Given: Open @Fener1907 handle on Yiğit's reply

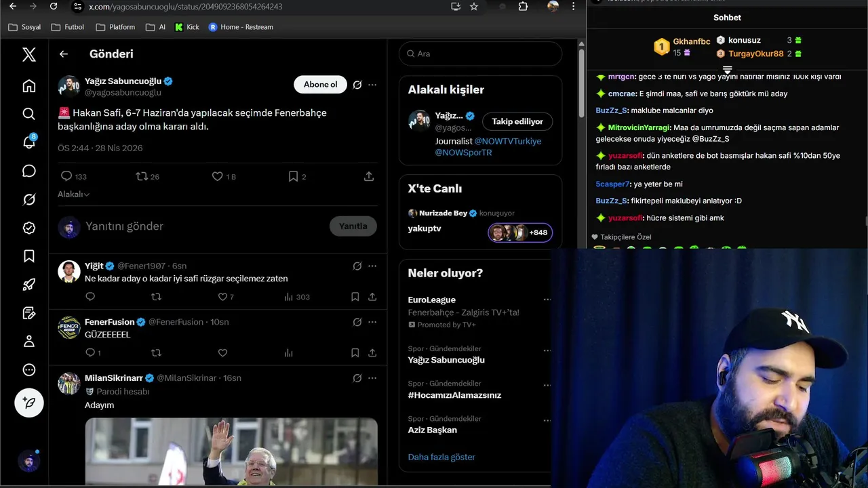Looking at the screenshot, I should (142, 266).
